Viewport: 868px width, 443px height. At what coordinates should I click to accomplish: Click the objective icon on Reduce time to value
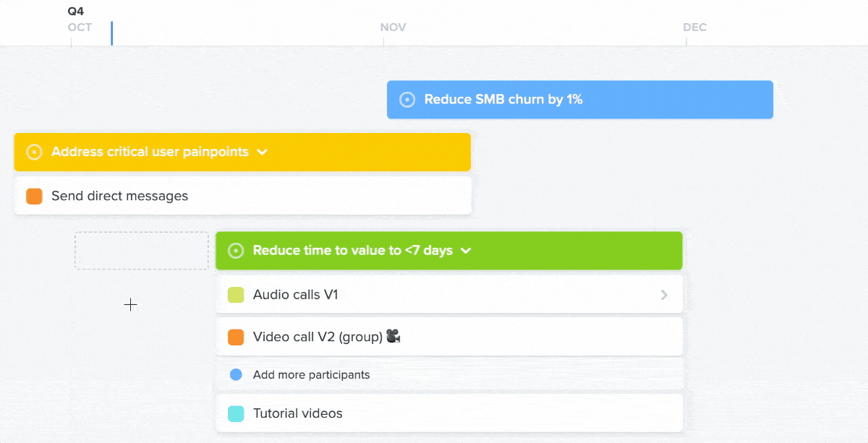[236, 251]
